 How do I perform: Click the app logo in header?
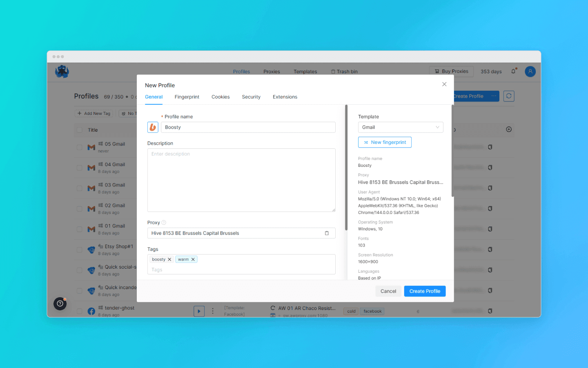point(62,72)
